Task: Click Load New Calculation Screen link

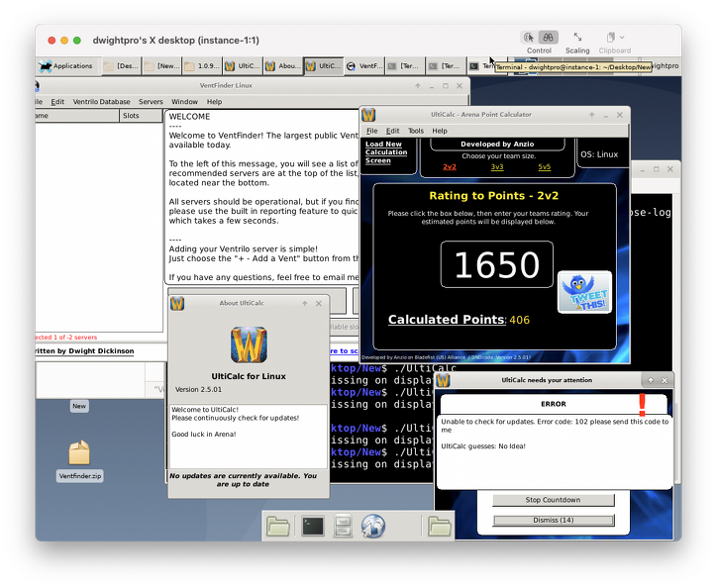Action: [x=385, y=152]
